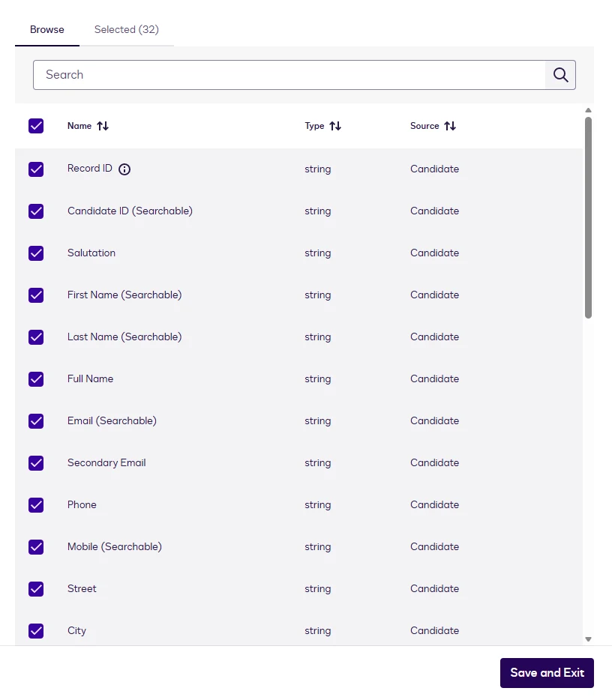Click the Type column header text
This screenshot has width=612, height=700.
click(x=314, y=126)
